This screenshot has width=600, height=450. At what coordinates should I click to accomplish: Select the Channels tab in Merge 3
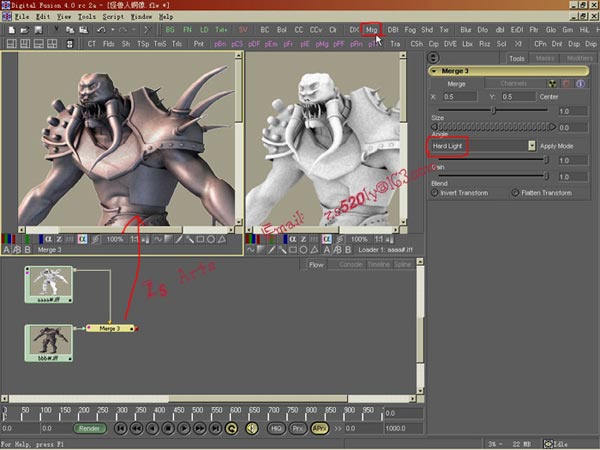513,84
